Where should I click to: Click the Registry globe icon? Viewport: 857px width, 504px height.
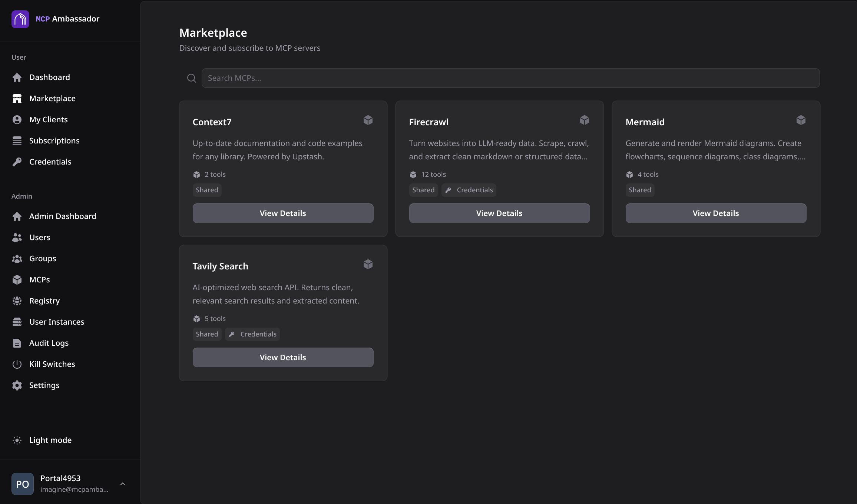pyautogui.click(x=17, y=301)
